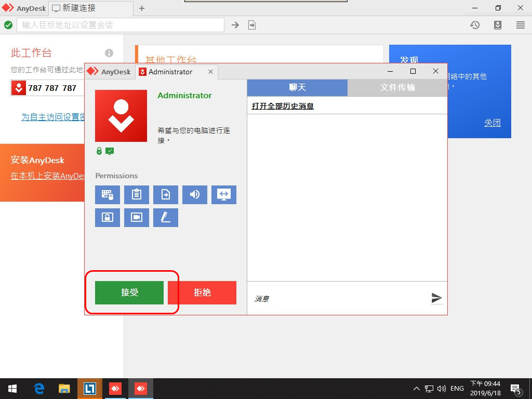Click the AnyDesk logo in main title bar
This screenshot has width=532, height=399.
coord(24,8)
